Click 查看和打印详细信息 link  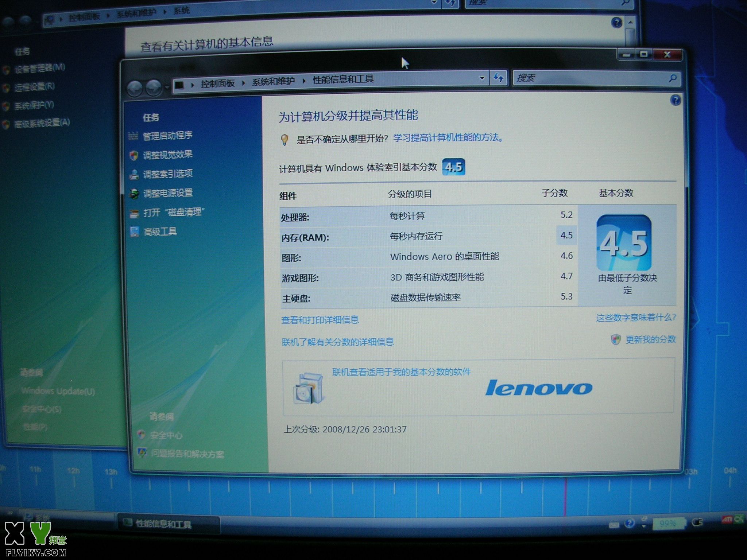click(320, 320)
